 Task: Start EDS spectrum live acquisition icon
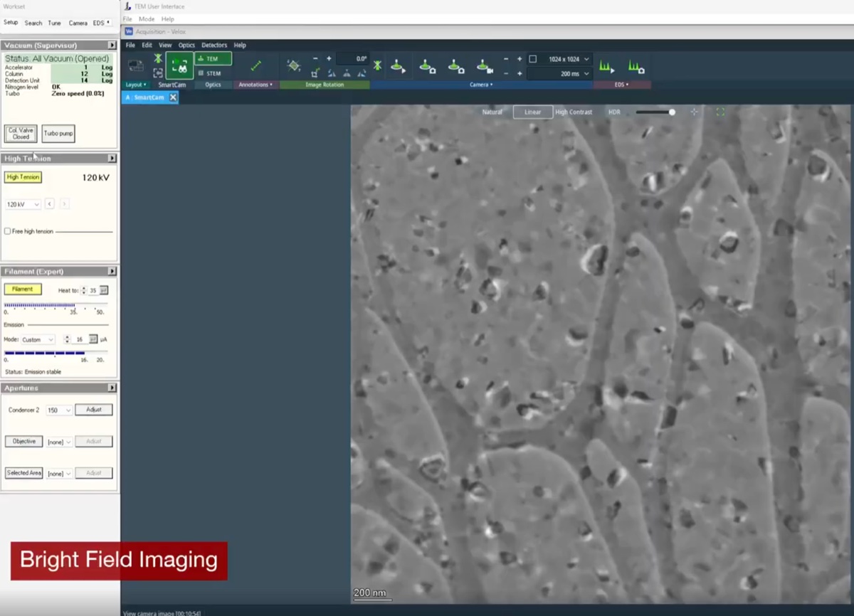pos(606,66)
